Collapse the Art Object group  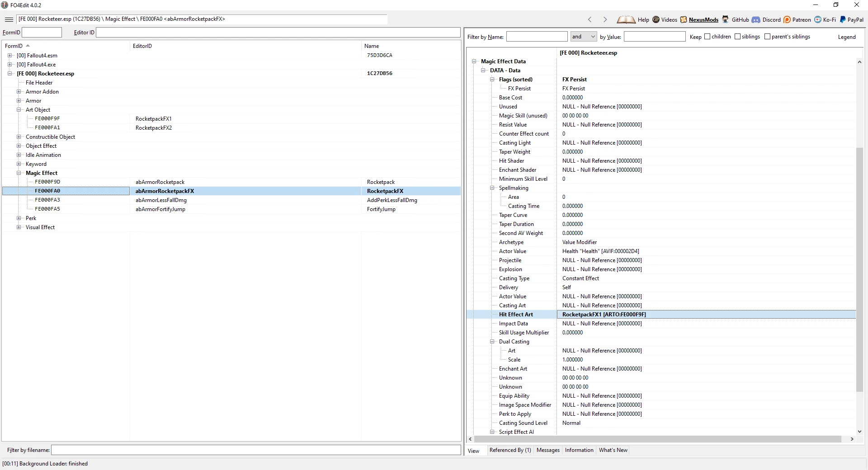19,110
